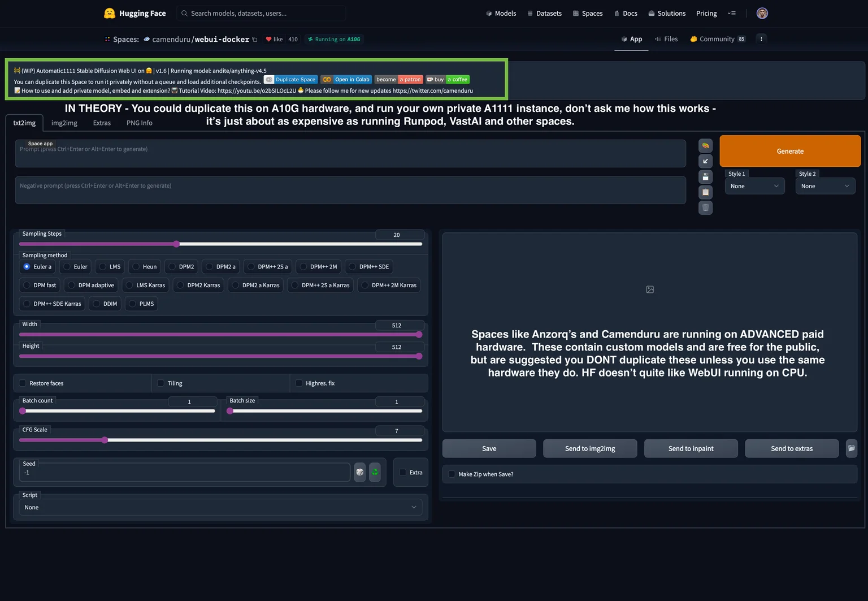The height and width of the screenshot is (601, 868).
Task: Open the Datasets page in the header
Action: click(x=544, y=13)
